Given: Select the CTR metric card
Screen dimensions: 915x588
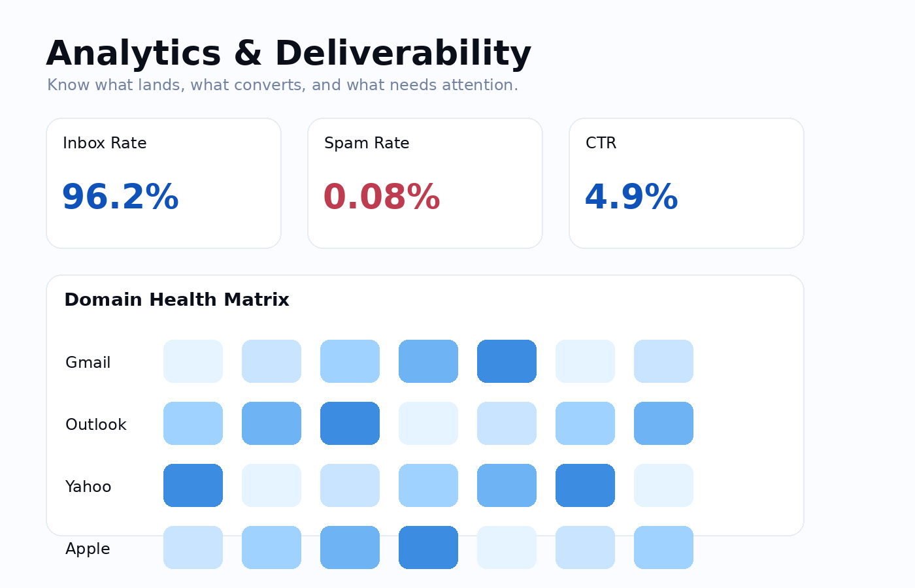Looking at the screenshot, I should pos(686,183).
